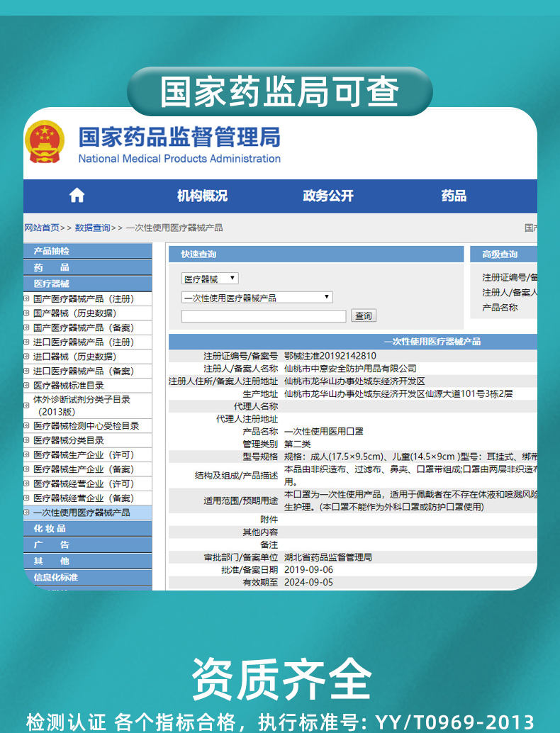Focus the quick search text field
The width and height of the screenshot is (560, 733).
[264, 316]
